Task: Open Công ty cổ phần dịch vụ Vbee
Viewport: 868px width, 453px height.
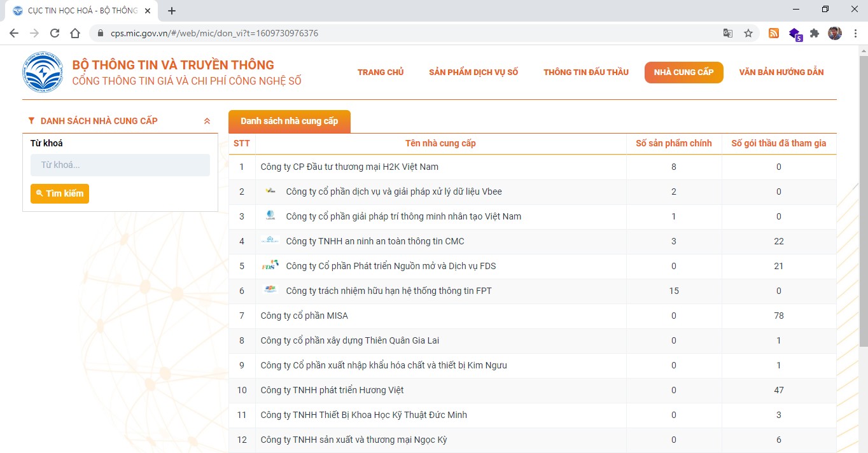Action: point(394,192)
